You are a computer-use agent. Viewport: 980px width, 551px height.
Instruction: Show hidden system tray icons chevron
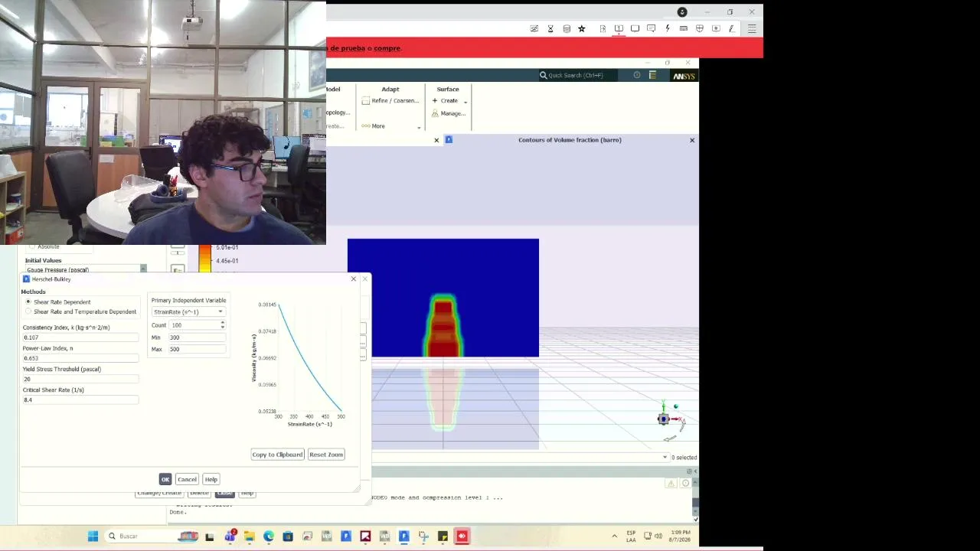click(614, 536)
